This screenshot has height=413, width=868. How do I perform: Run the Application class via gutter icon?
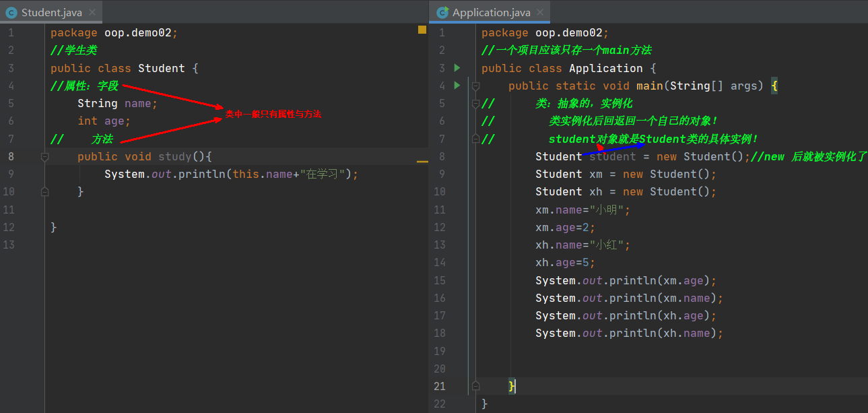[457, 68]
